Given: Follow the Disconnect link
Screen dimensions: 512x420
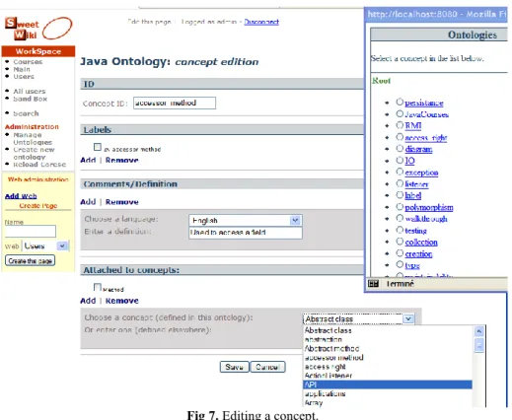Looking at the screenshot, I should point(261,22).
